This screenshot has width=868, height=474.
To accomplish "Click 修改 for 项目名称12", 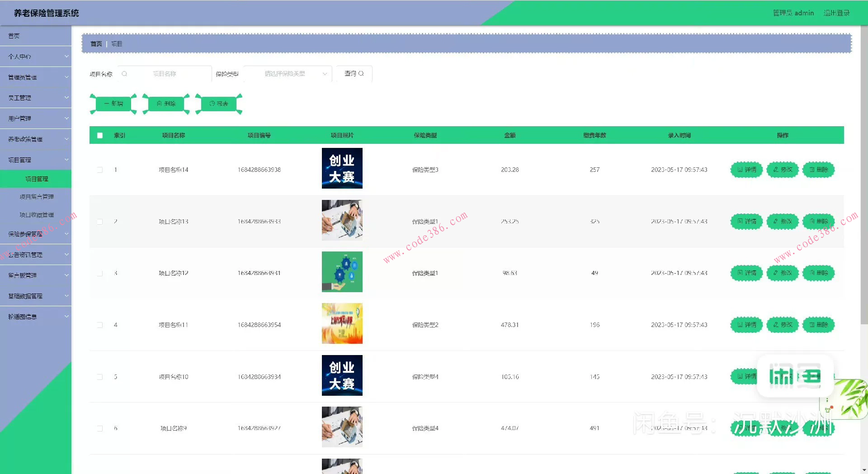I will point(783,273).
